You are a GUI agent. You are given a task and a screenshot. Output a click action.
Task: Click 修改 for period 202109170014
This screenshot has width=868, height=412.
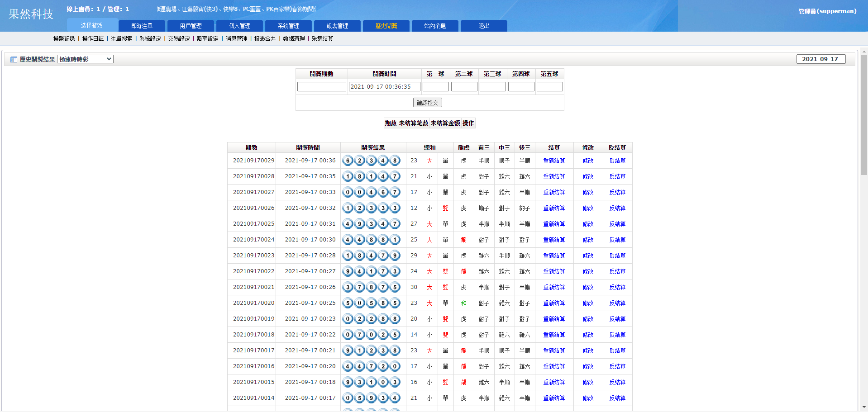588,398
